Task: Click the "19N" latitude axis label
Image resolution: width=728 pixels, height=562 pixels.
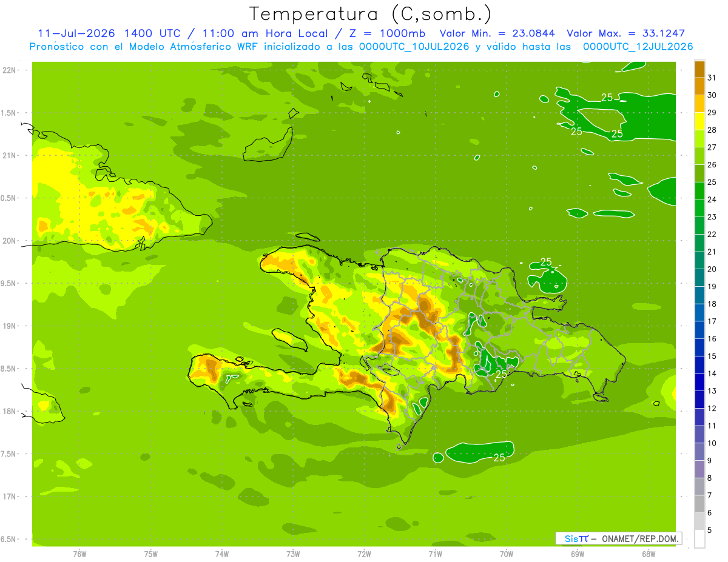Action: click(10, 326)
